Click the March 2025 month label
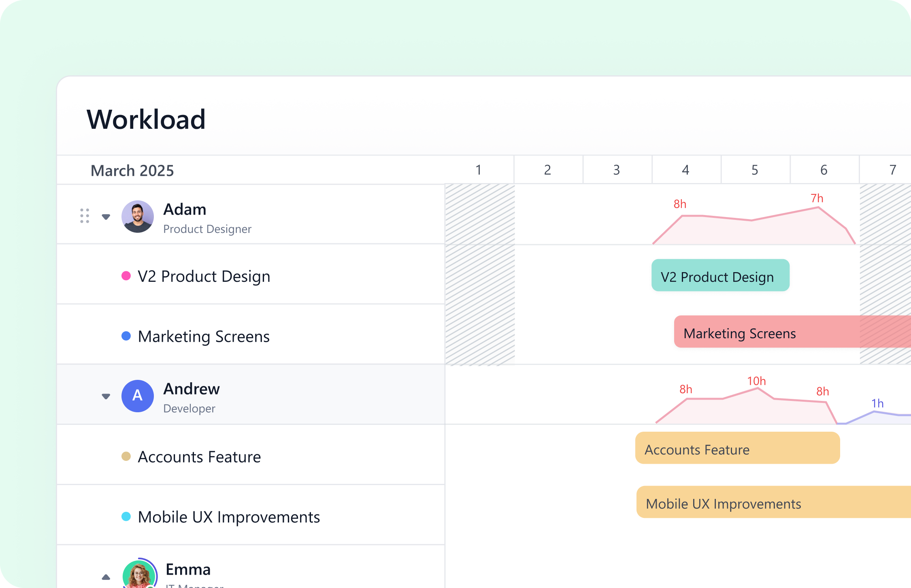Image resolution: width=911 pixels, height=588 pixels. click(x=132, y=170)
